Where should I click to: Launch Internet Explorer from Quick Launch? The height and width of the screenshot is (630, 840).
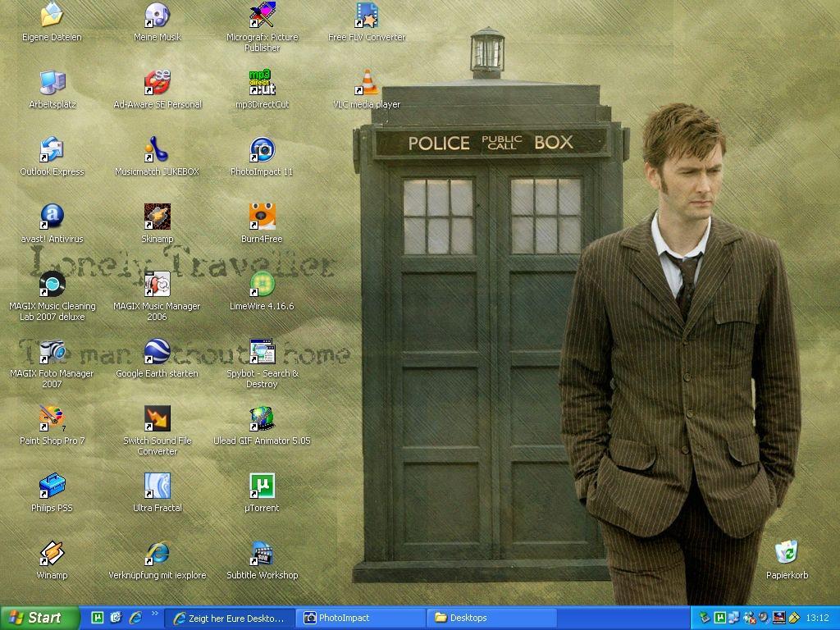(135, 618)
